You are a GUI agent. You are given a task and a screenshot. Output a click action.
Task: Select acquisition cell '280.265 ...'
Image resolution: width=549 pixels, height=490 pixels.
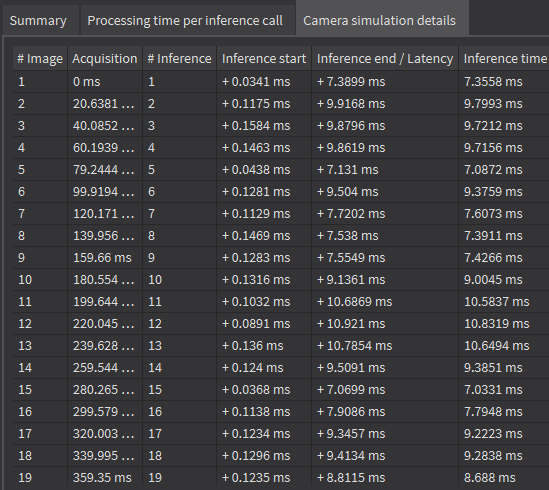pos(105,390)
